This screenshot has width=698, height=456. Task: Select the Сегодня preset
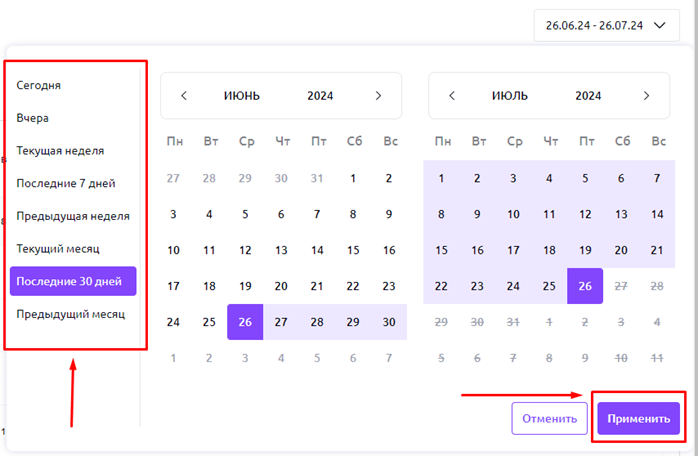pos(39,86)
